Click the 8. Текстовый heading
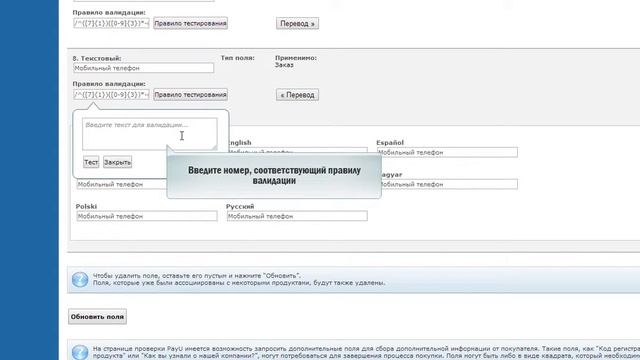The image size is (640, 360). click(97, 58)
